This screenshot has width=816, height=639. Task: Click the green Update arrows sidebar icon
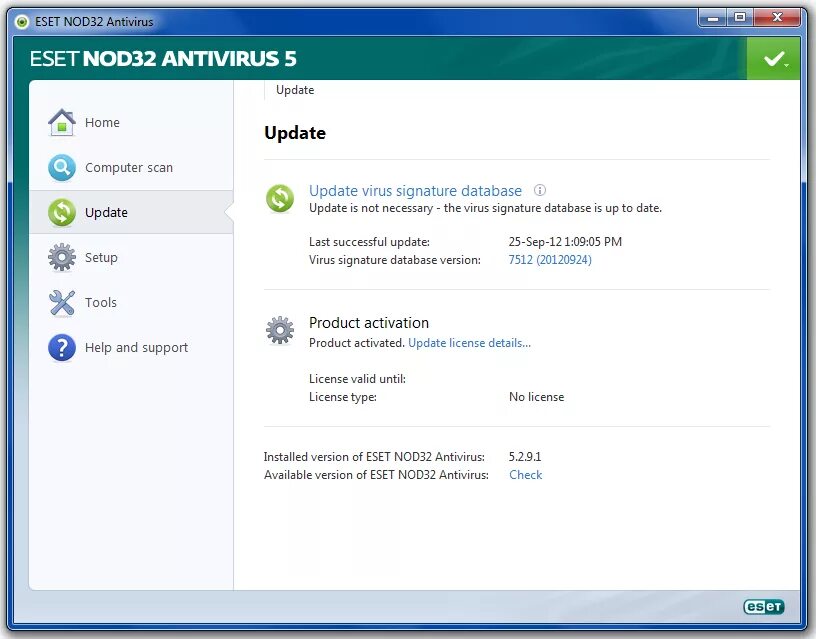click(62, 212)
